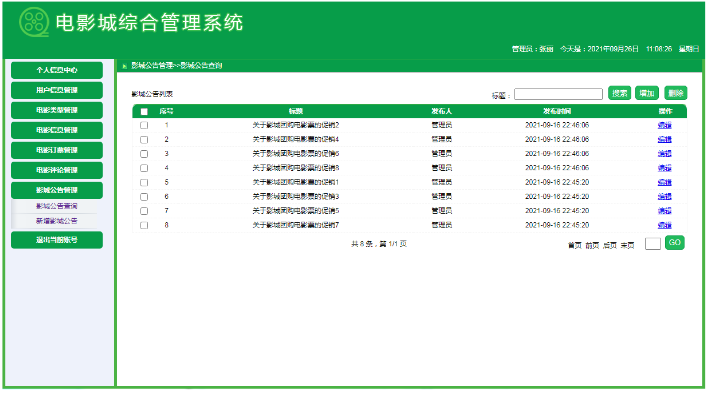Edit the announcement in row 5
The image size is (711, 394).
tap(665, 183)
